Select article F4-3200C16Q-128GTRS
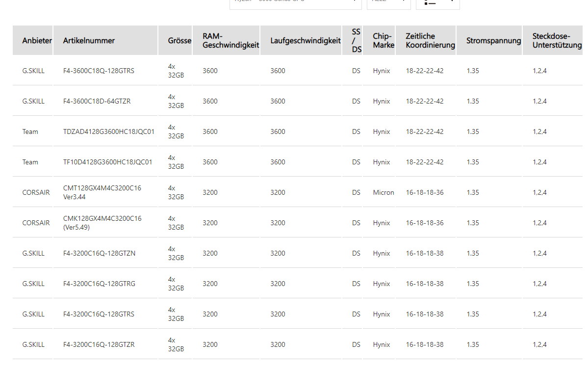Viewport: 588px width, 367px height. tap(99, 314)
